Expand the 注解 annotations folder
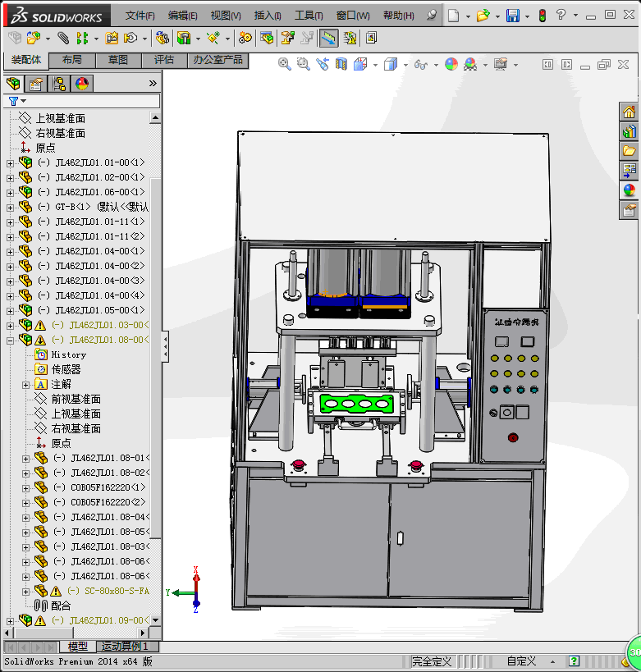This screenshot has height=672, width=641. [25, 384]
